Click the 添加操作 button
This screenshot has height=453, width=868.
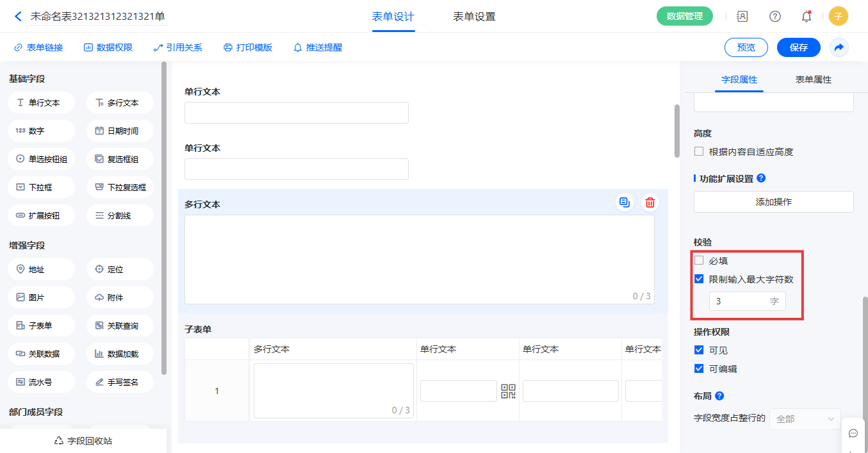pos(773,202)
